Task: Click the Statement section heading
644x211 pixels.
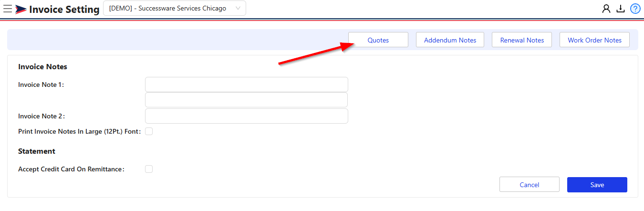Action: click(37, 151)
